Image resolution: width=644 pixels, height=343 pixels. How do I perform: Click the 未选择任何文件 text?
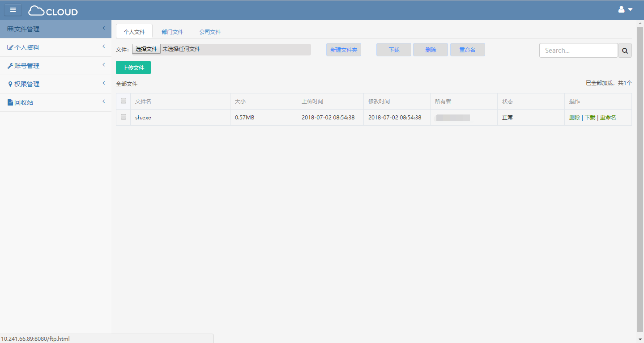click(181, 49)
